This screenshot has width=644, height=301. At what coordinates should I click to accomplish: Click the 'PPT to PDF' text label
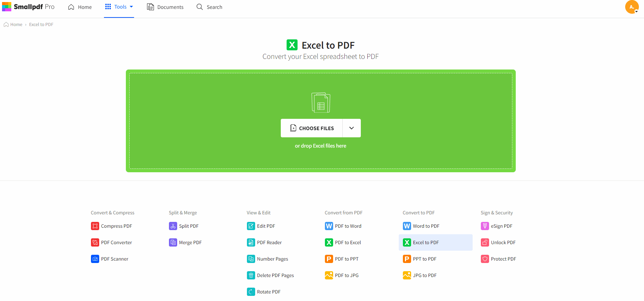[425, 259]
